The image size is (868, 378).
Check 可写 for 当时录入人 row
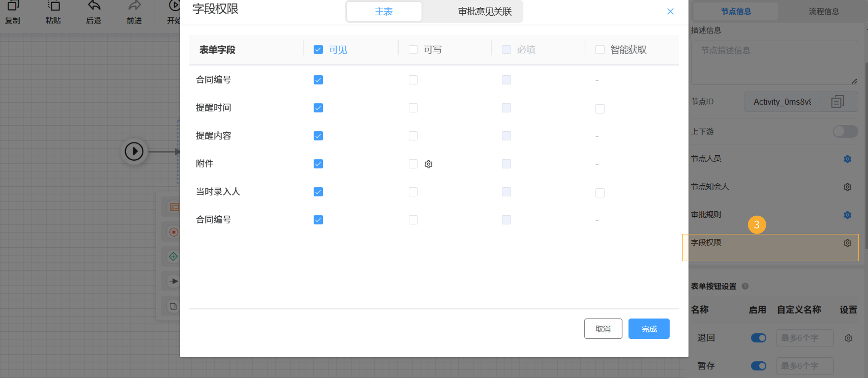coord(413,192)
